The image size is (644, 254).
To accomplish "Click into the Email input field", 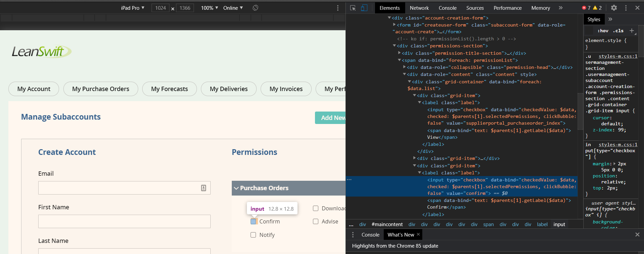I will (119, 188).
